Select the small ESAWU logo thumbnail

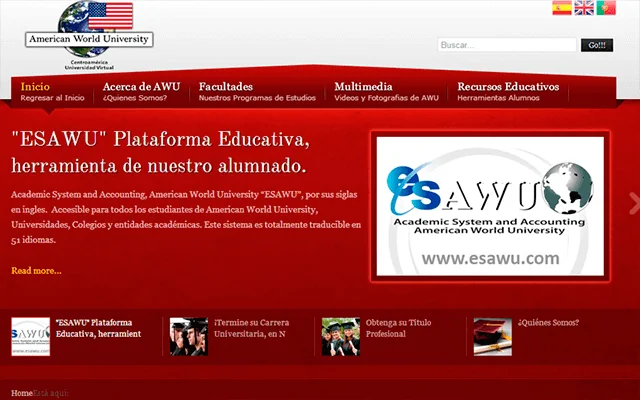pos(31,337)
